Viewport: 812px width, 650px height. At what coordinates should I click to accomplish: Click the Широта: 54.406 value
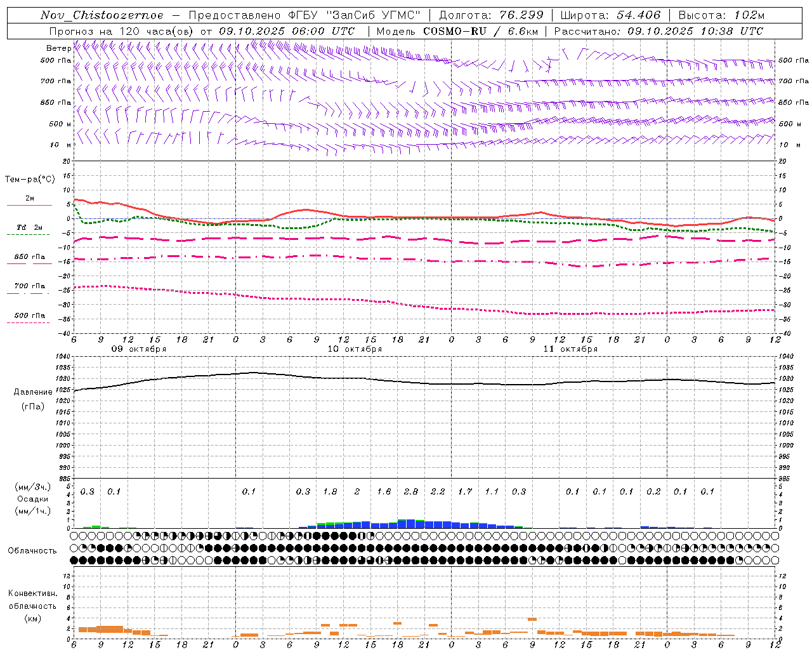point(610,15)
